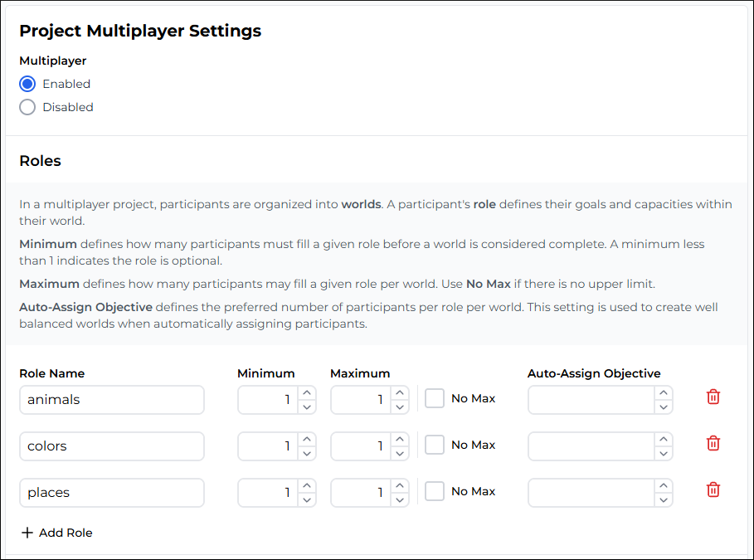754x560 pixels.
Task: Check No Max for the colors role
Action: pyautogui.click(x=435, y=445)
